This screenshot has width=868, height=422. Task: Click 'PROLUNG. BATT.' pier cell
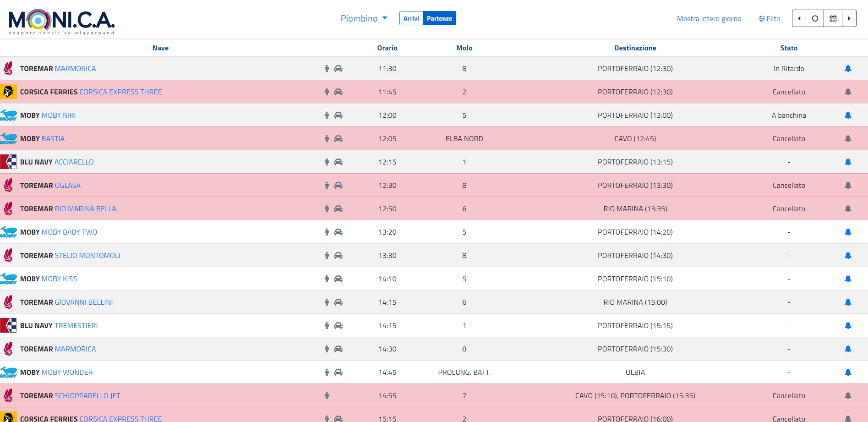464,373
